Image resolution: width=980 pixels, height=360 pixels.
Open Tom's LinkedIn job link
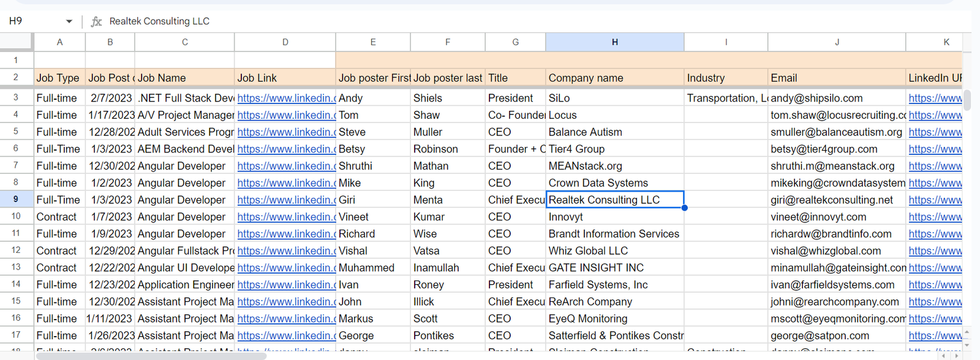[286, 115]
